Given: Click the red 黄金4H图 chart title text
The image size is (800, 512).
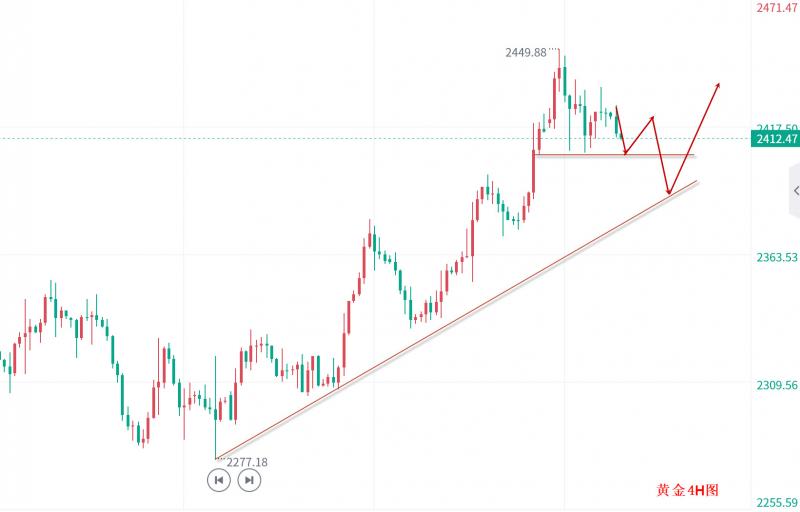Looking at the screenshot, I should click(687, 490).
